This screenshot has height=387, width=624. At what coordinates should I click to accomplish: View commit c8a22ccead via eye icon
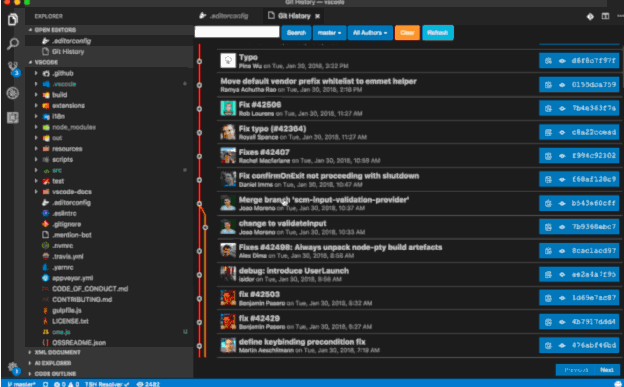tap(562, 132)
